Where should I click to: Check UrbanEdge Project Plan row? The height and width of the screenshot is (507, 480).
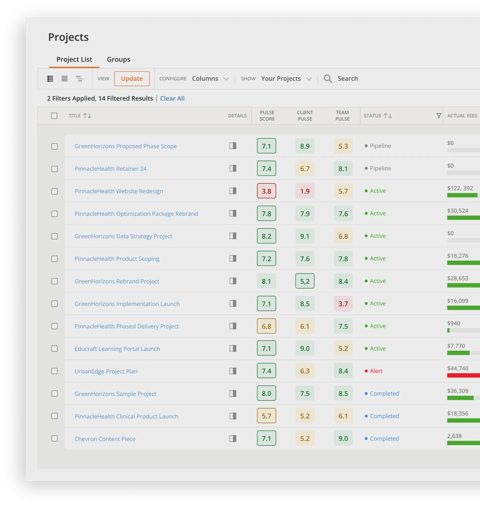tap(54, 371)
